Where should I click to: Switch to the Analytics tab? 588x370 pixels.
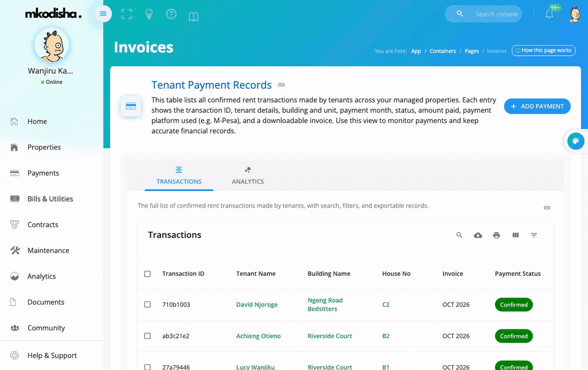[247, 175]
